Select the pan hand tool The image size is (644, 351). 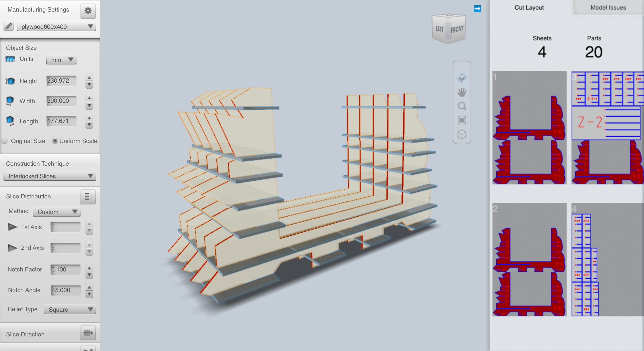pyautogui.click(x=462, y=92)
